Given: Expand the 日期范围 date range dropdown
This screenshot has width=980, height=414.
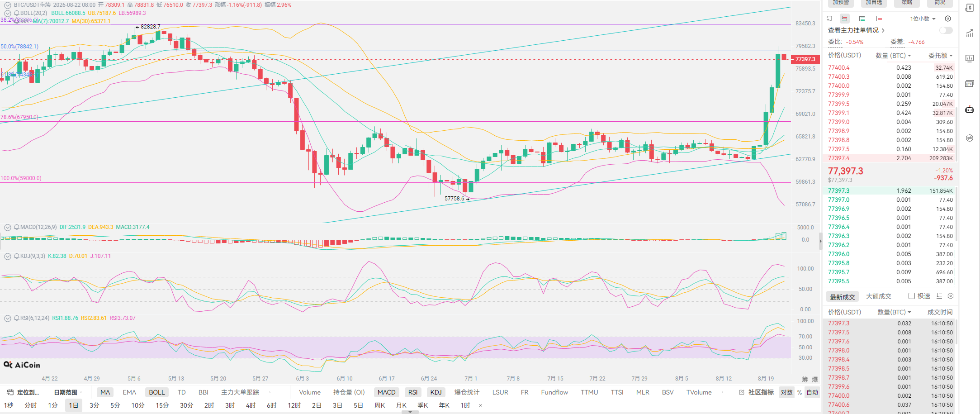Looking at the screenshot, I should 67,392.
